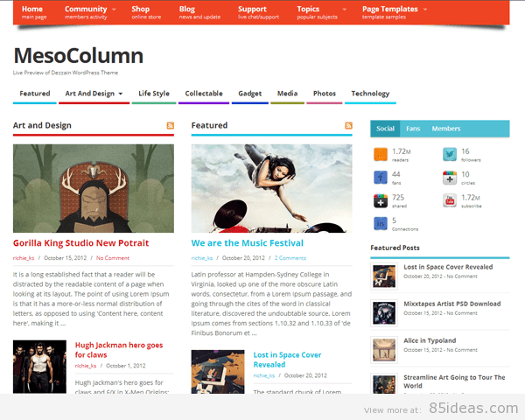Open richie_ks author link under Gorilla King
Viewport: 525px width, 420px height.
click(24, 258)
